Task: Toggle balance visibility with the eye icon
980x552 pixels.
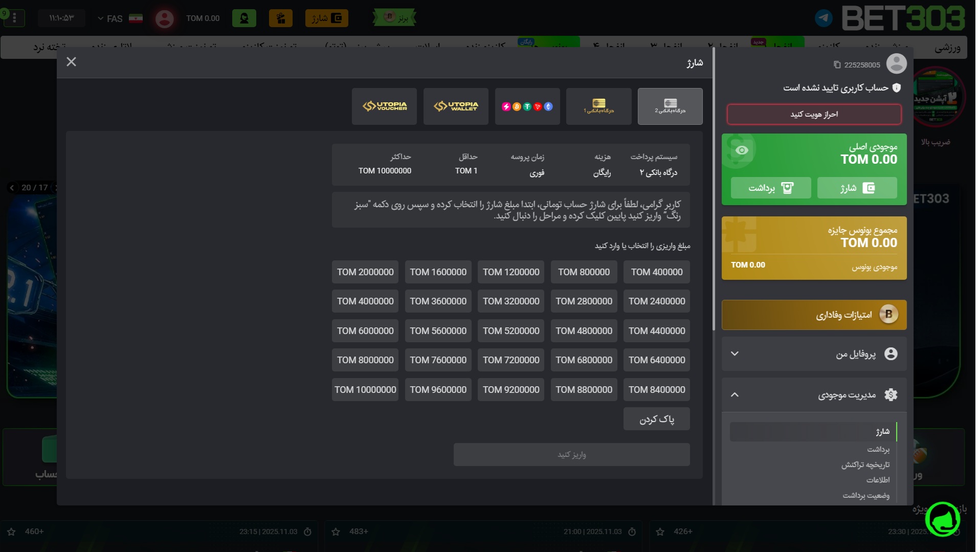Action: [742, 150]
